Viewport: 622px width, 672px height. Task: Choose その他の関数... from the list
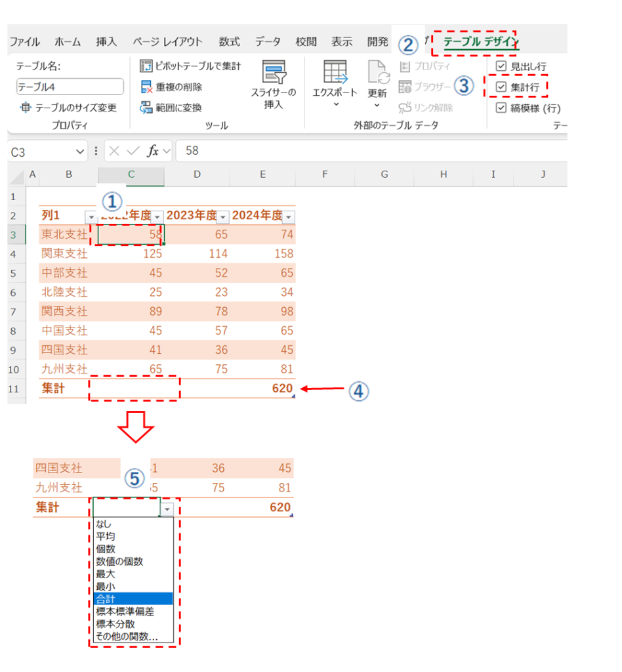coord(127,636)
